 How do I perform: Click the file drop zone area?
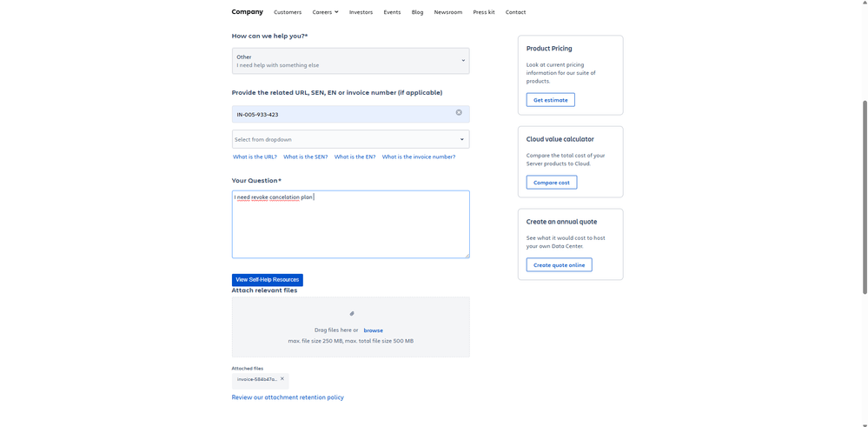click(x=350, y=327)
